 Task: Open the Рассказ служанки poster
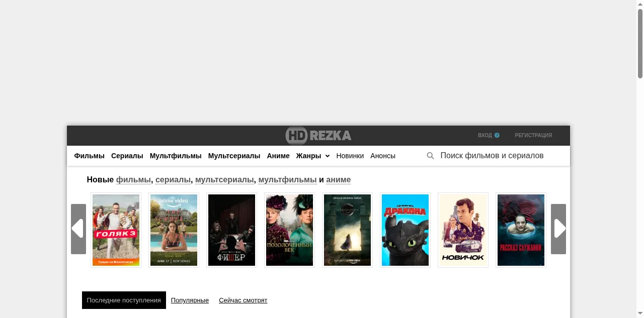(x=521, y=230)
